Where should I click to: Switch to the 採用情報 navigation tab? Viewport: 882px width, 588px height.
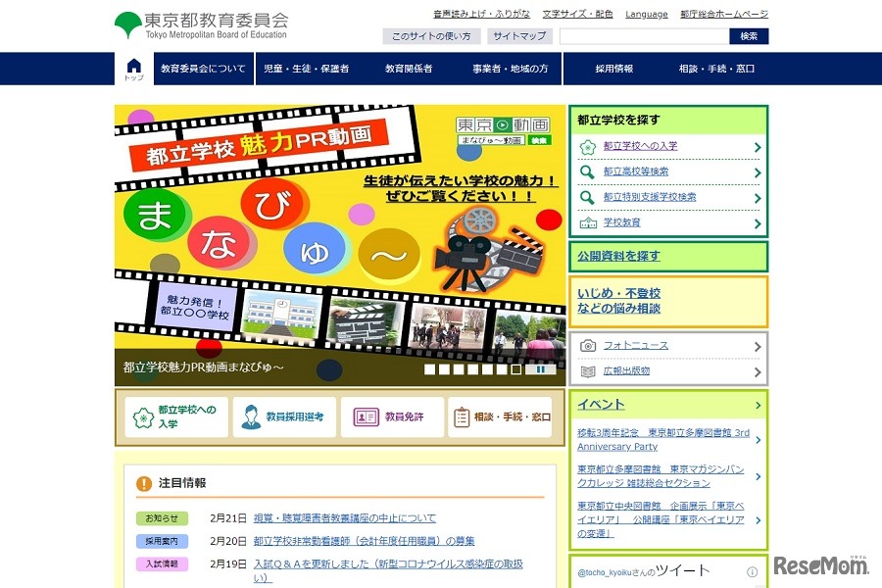612,70
